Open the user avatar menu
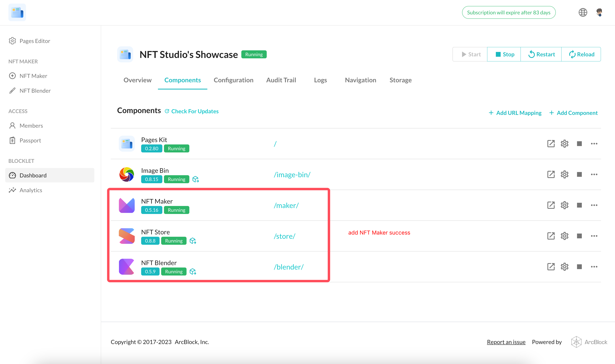This screenshot has height=364, width=615. click(599, 12)
